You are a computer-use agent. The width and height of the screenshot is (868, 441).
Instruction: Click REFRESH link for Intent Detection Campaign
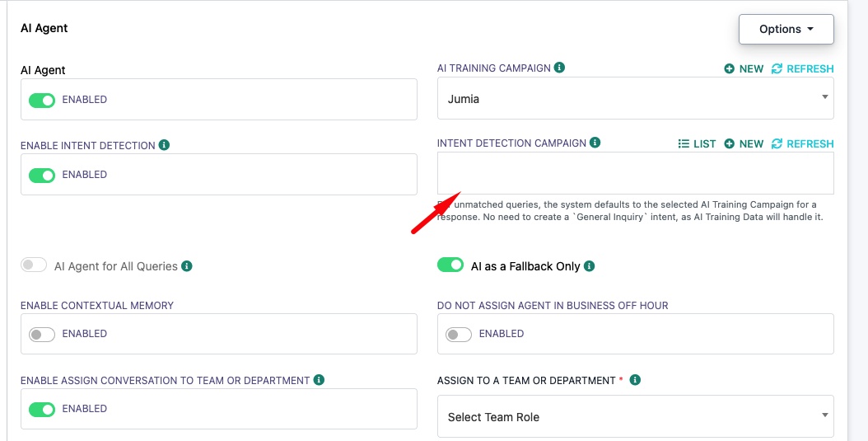point(803,144)
